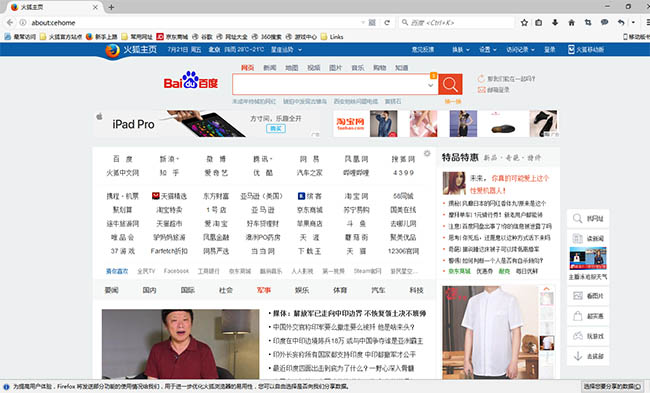Screen dimensions: 650x393
Task: Click the 火狐移动版 icon in blue header
Action: coord(571,50)
